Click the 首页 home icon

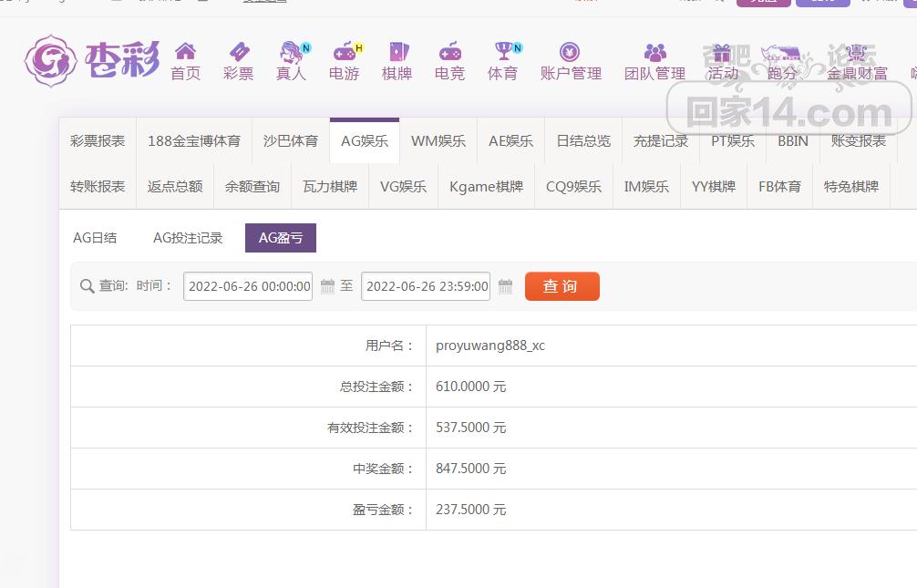point(185,51)
